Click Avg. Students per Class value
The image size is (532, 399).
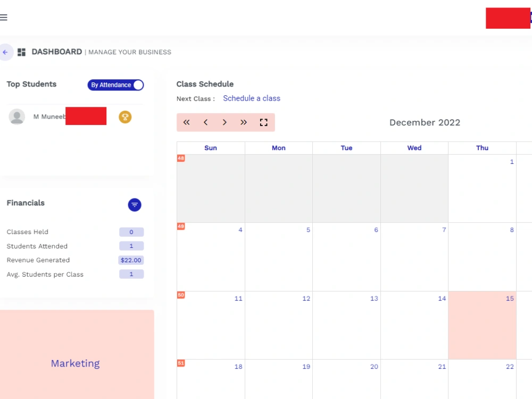[x=131, y=274]
